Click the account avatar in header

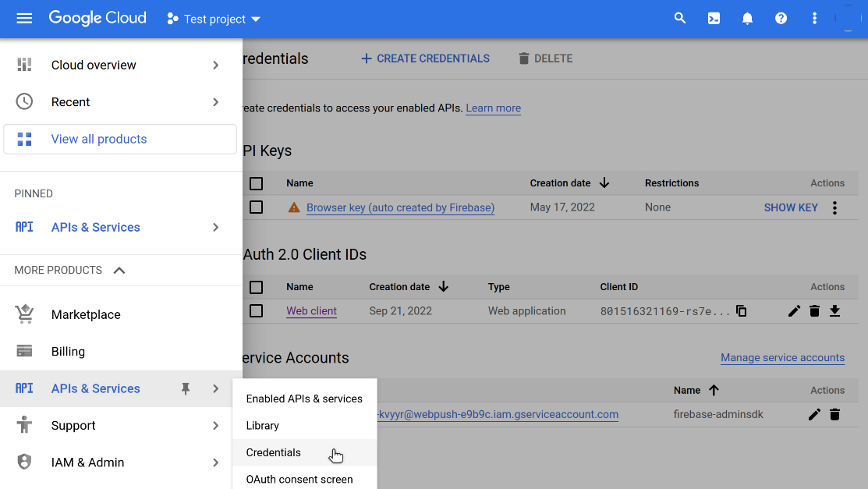pyautogui.click(x=848, y=19)
